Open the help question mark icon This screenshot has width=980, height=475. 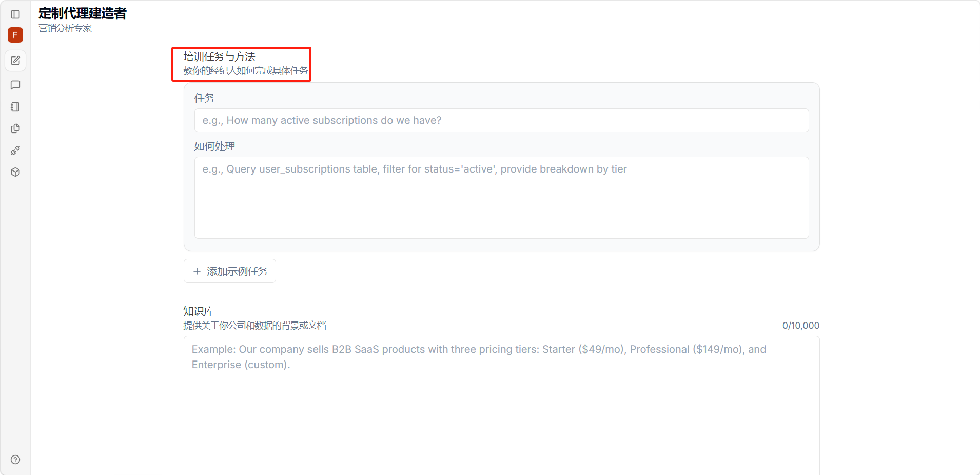[x=15, y=460]
